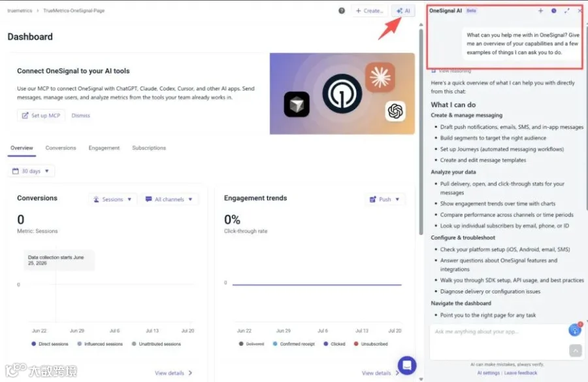Open the Leave feedback link
This screenshot has height=382, width=588.
pyautogui.click(x=521, y=373)
